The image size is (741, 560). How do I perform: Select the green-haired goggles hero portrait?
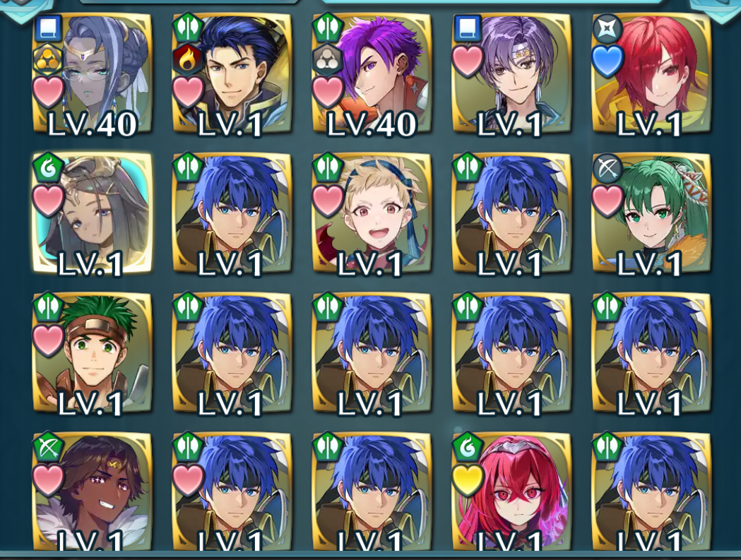click(92, 353)
